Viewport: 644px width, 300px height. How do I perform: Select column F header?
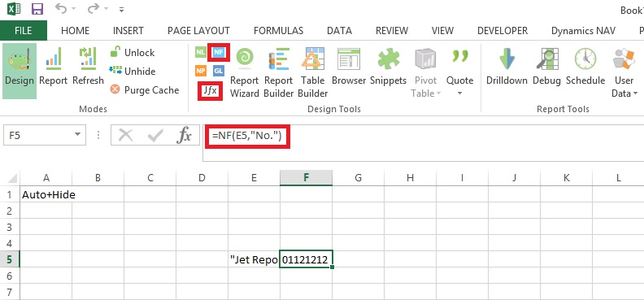306,178
